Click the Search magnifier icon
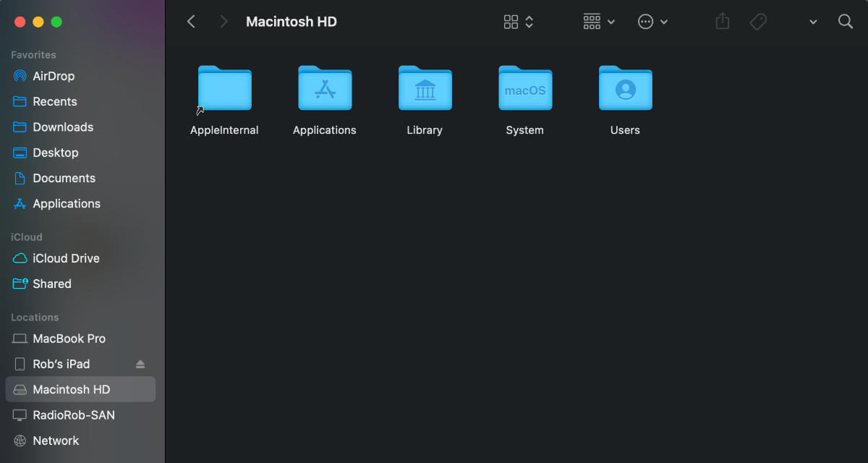This screenshot has width=868, height=463. point(845,22)
